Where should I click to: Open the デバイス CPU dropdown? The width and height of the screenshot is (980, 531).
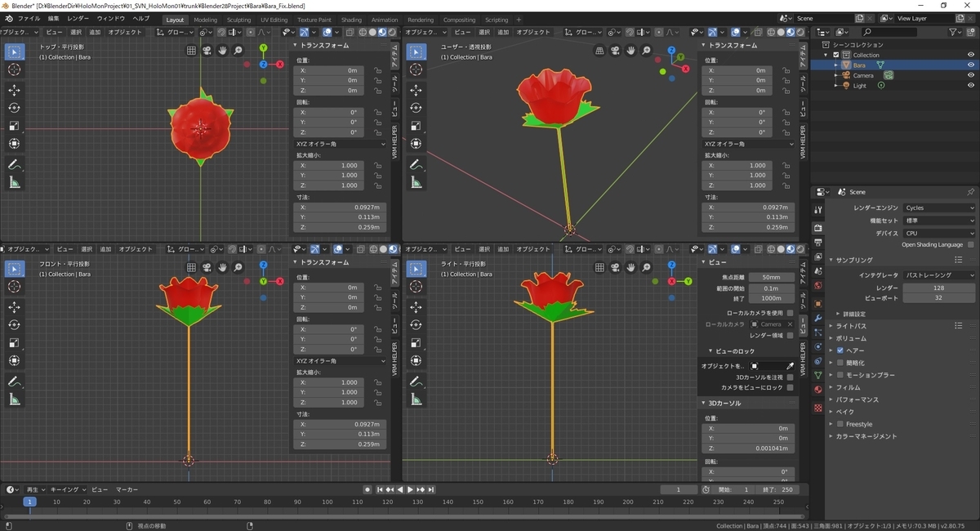point(938,233)
